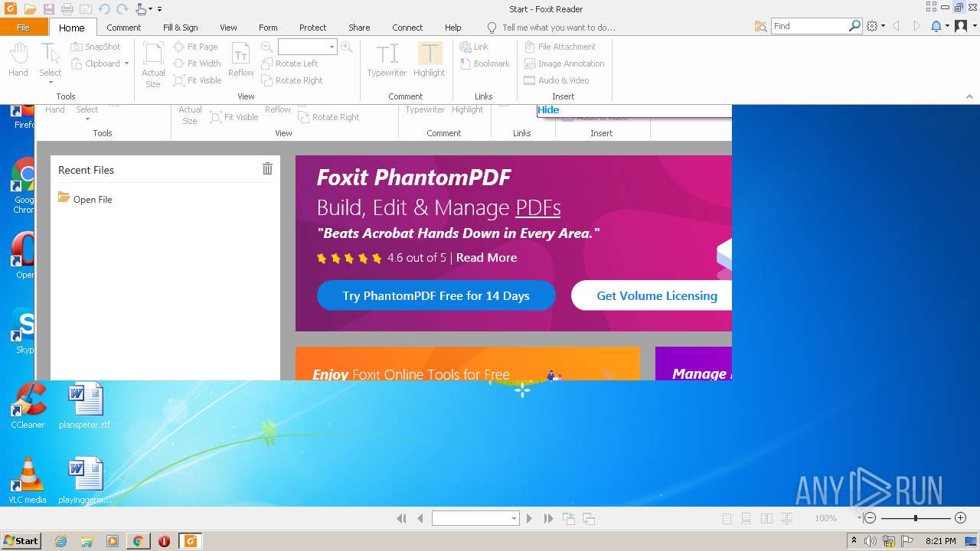The width and height of the screenshot is (980, 551).
Task: Click zoom out minus button in status bar
Action: [x=870, y=518]
